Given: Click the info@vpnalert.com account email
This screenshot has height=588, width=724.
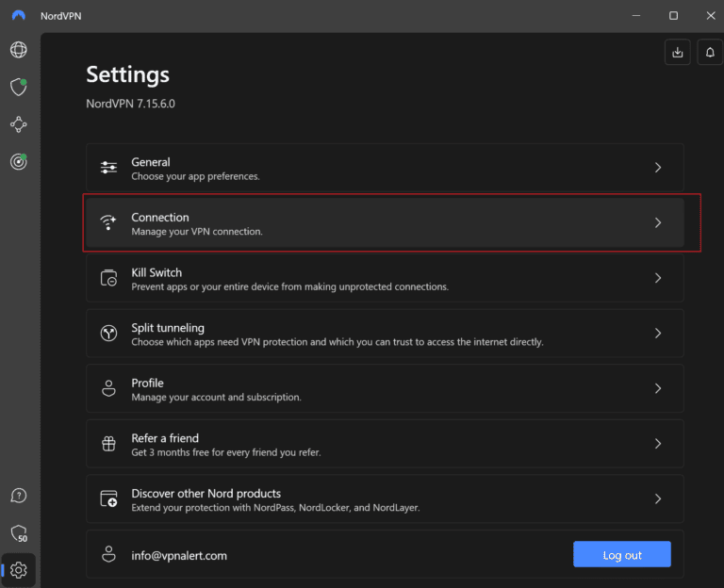Looking at the screenshot, I should pos(179,556).
